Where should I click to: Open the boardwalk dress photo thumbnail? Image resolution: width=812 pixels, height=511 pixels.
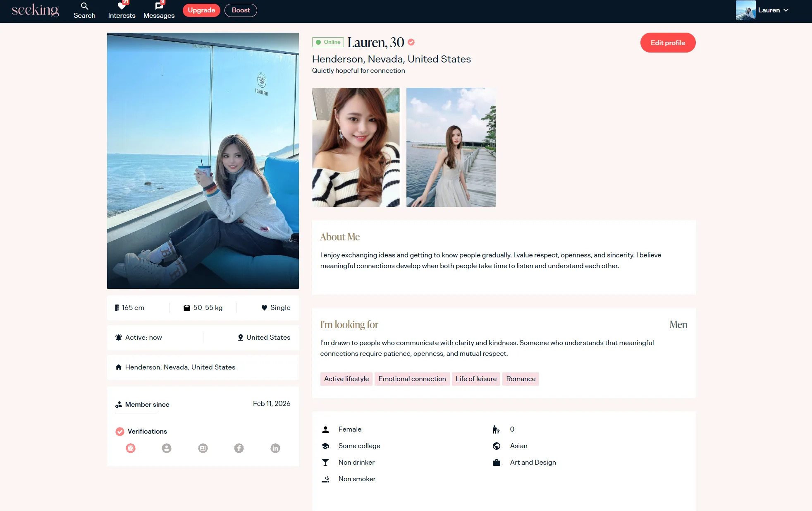pos(451,147)
